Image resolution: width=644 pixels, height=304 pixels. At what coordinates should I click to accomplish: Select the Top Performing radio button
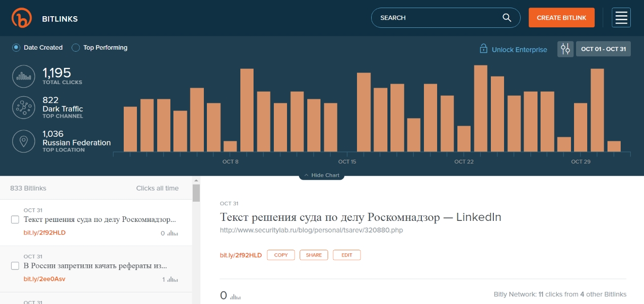click(x=76, y=48)
